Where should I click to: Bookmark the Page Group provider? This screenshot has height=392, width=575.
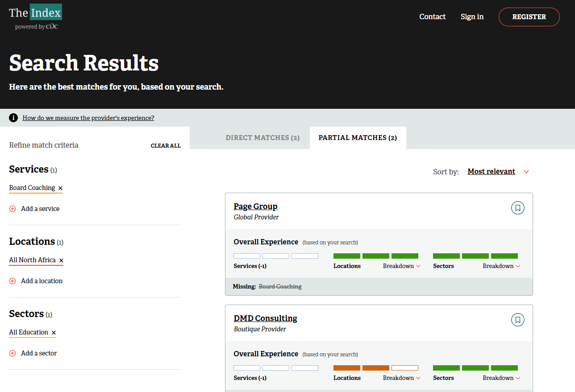[x=517, y=208]
